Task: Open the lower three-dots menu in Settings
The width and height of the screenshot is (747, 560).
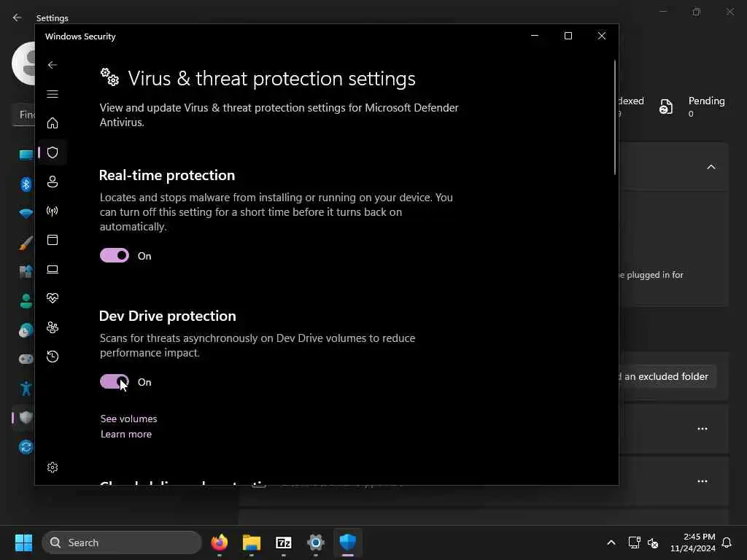Action: click(x=703, y=481)
